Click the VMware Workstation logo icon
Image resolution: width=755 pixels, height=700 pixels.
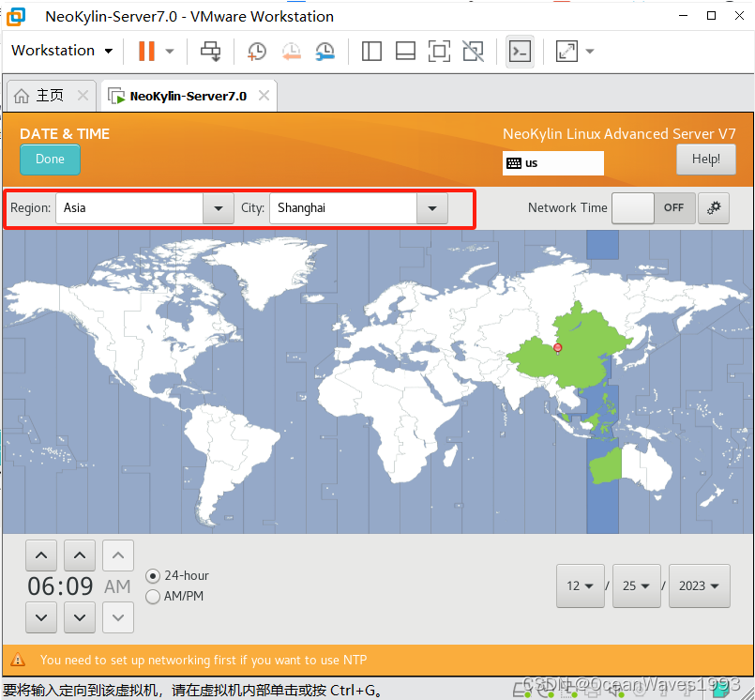[16, 16]
